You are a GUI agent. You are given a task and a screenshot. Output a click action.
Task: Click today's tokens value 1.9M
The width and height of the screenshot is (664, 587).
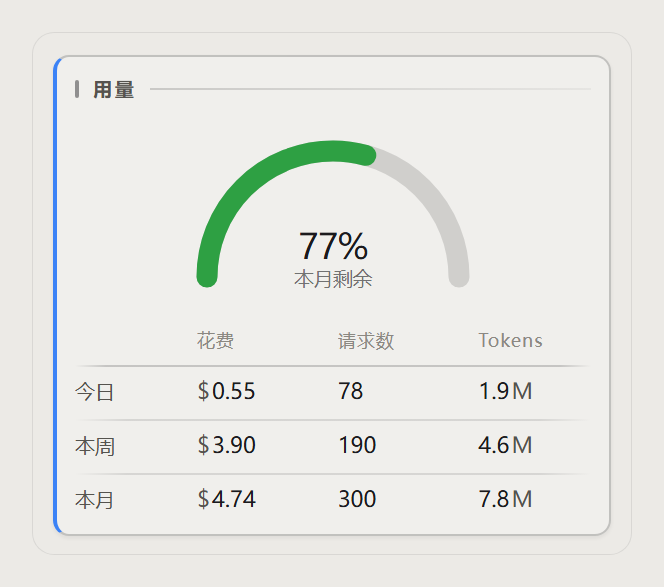coord(505,390)
